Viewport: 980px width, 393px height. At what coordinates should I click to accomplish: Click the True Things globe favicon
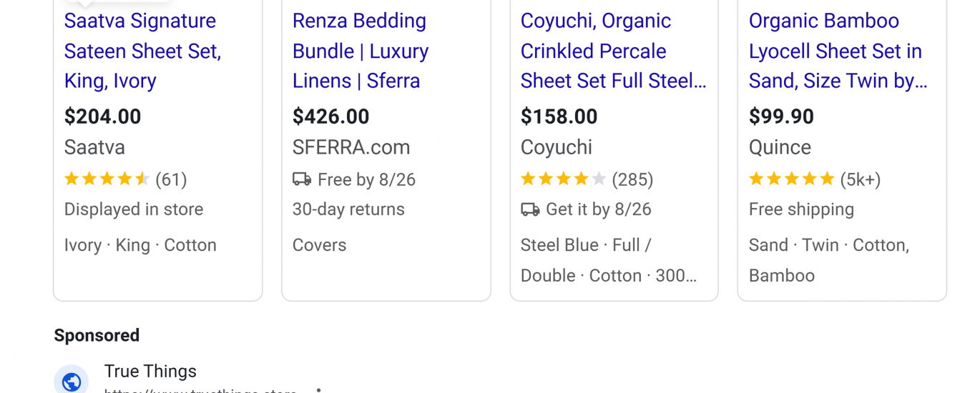click(72, 382)
